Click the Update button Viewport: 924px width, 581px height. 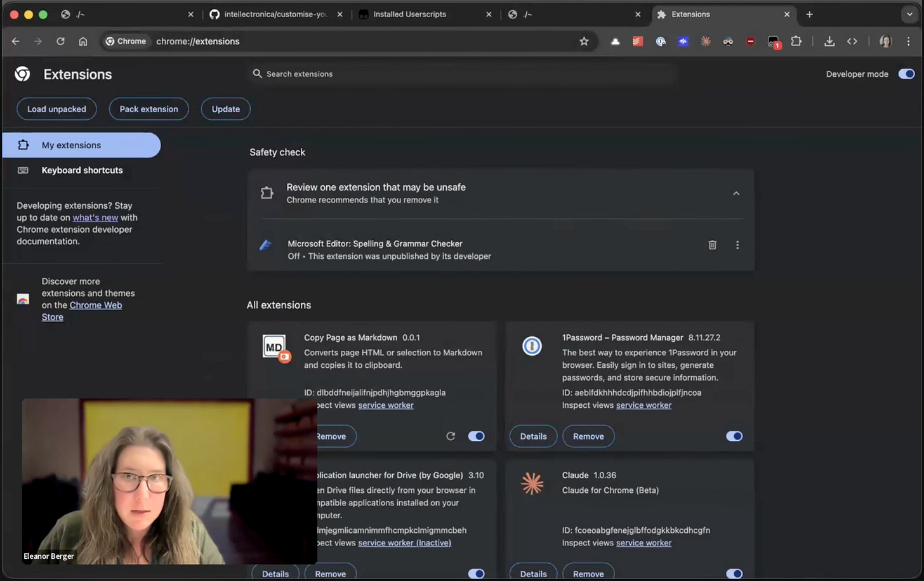click(x=226, y=109)
